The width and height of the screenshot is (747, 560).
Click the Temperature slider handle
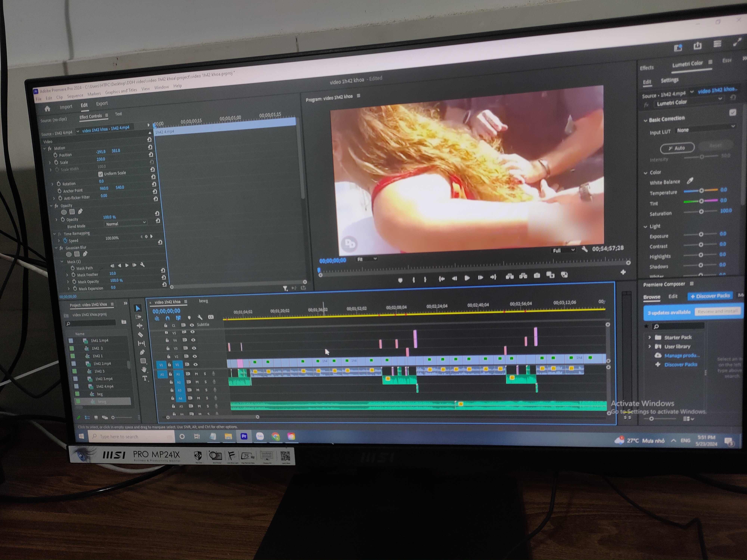tap(701, 191)
